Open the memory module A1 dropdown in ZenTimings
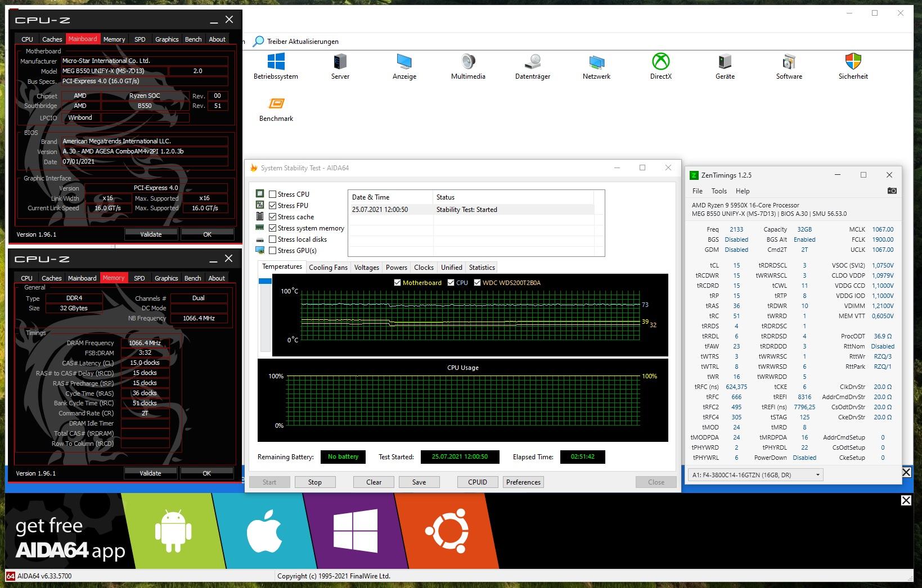Screen dimensions: 922x588 pos(755,475)
